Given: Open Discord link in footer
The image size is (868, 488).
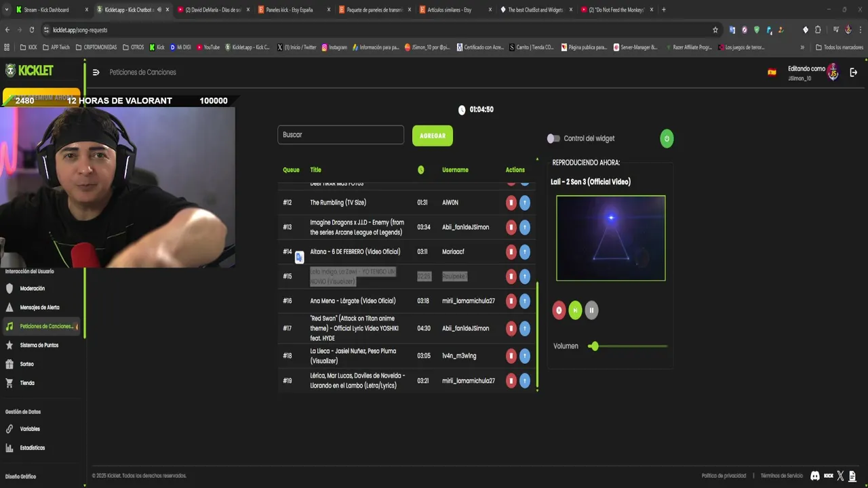Looking at the screenshot, I should pyautogui.click(x=814, y=476).
